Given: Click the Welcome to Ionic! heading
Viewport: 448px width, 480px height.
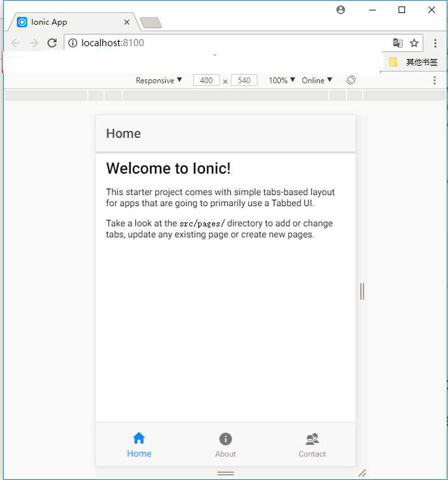Looking at the screenshot, I should (168, 168).
